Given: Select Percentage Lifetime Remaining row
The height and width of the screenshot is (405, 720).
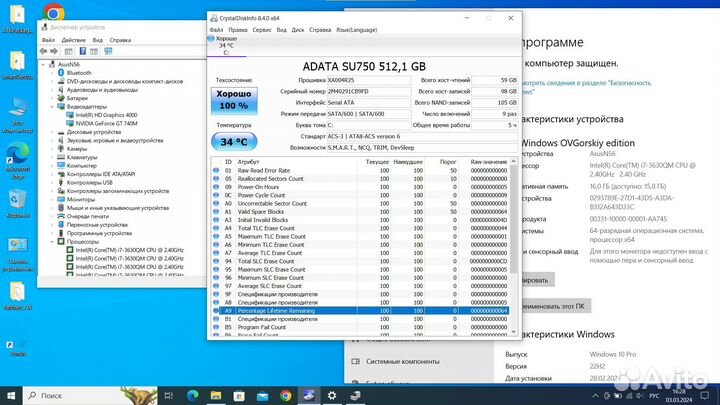Looking at the screenshot, I should (x=360, y=311).
